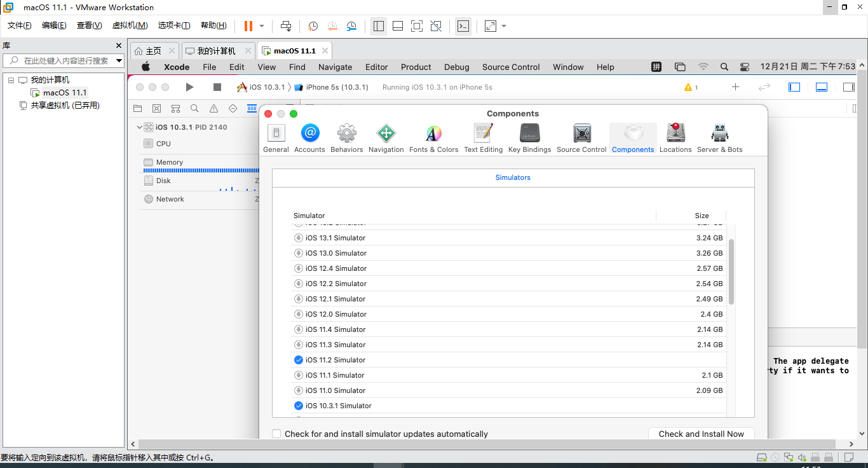Select CPU gauge in debug navigator
The height and width of the screenshot is (468, 868).
click(198, 144)
